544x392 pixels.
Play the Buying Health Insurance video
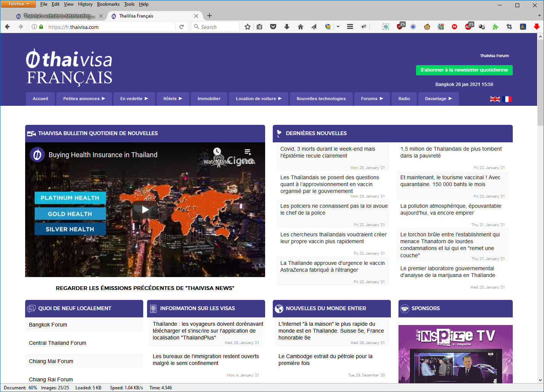point(145,209)
